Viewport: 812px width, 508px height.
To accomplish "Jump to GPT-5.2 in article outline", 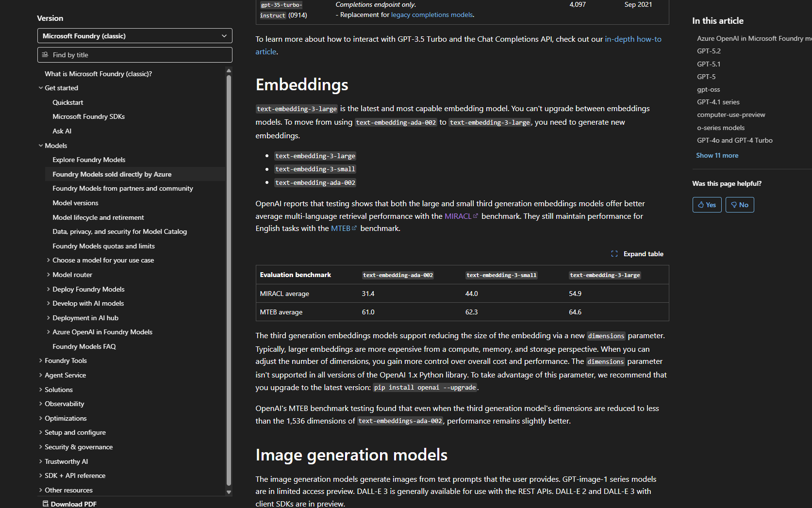I will pyautogui.click(x=709, y=51).
